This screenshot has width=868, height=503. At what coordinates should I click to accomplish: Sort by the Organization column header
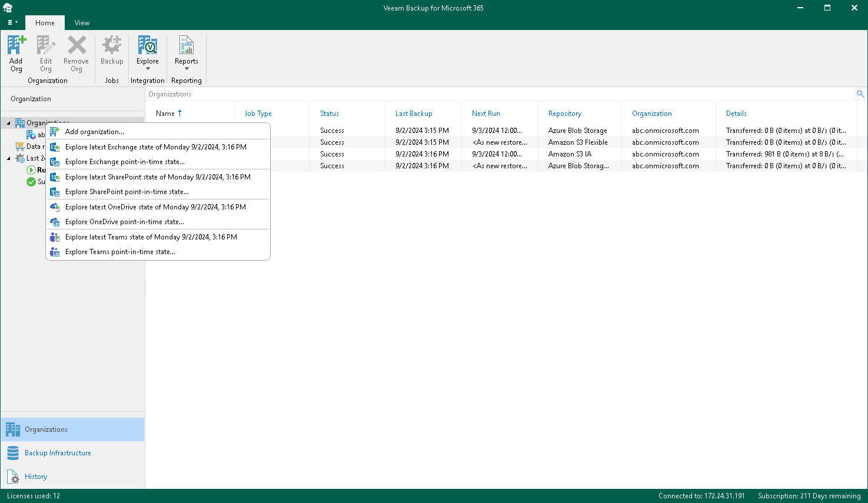[652, 114]
